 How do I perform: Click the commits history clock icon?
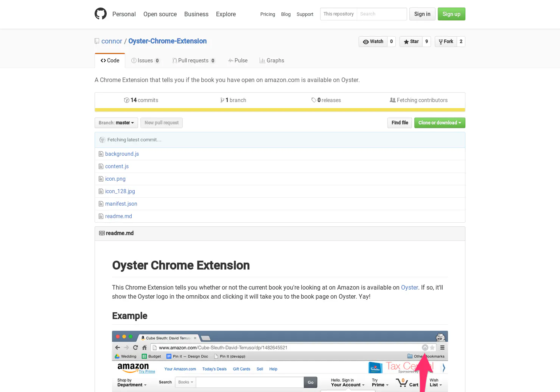pyautogui.click(x=126, y=100)
